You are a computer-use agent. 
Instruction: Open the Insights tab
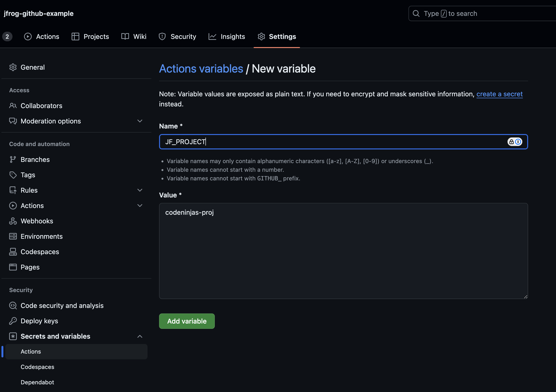point(227,37)
